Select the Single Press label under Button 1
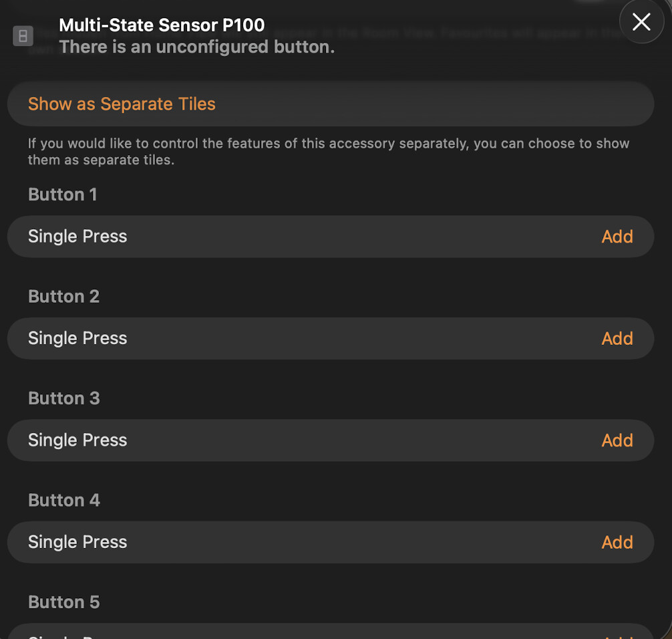 coord(77,237)
